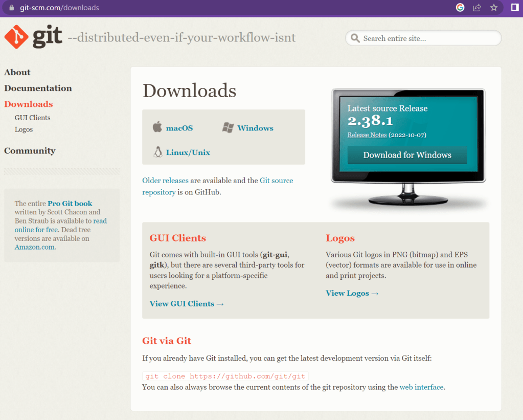Share this page via share icon
The image size is (523, 420).
pos(477,8)
